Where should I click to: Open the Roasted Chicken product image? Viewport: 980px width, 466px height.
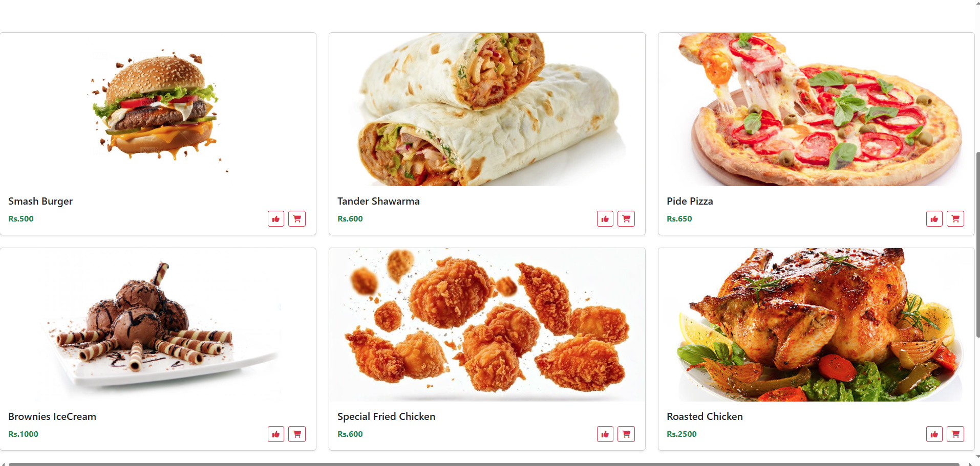[x=816, y=325]
